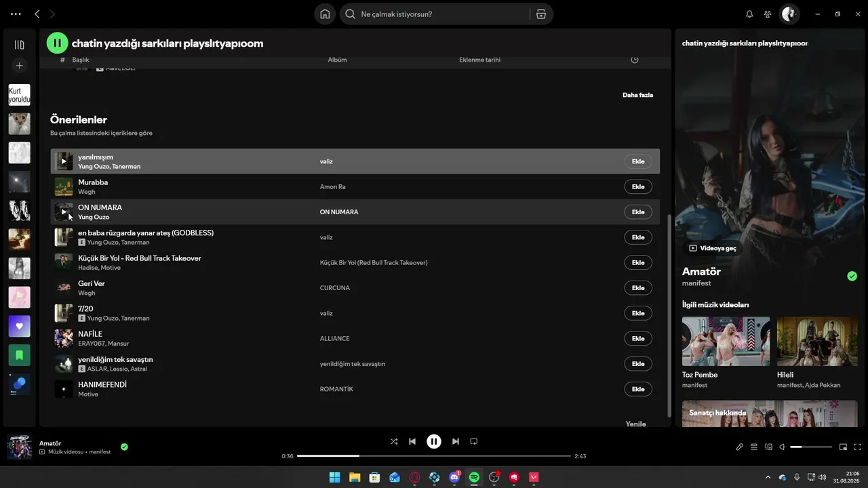Viewport: 868px width, 488px height.
Task: Open the user profile avatar menu
Action: pyautogui.click(x=789, y=14)
